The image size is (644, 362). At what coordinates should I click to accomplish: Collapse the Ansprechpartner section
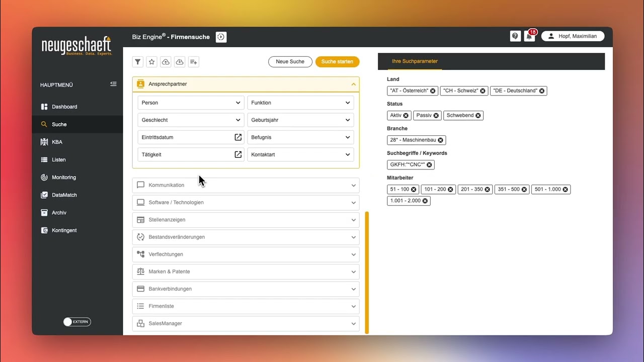tap(246, 84)
